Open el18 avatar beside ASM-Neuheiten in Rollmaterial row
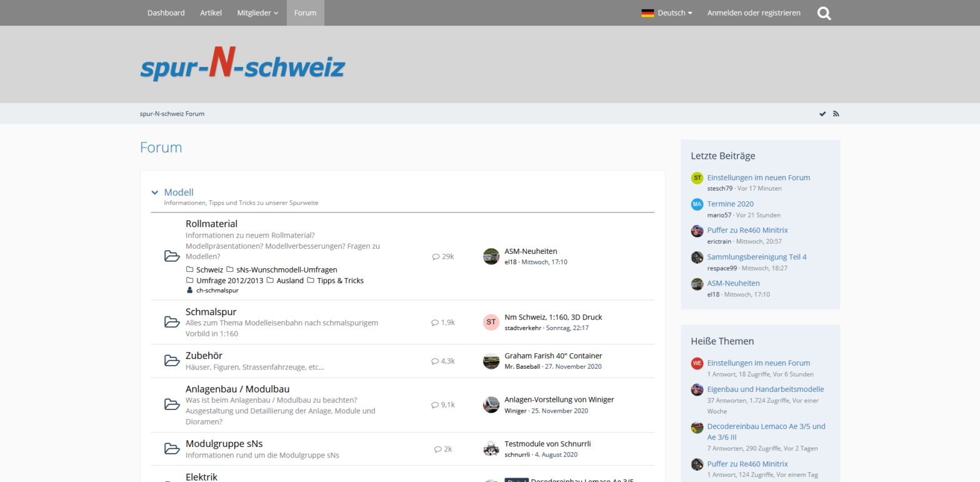The height and width of the screenshot is (482, 980). (491, 256)
